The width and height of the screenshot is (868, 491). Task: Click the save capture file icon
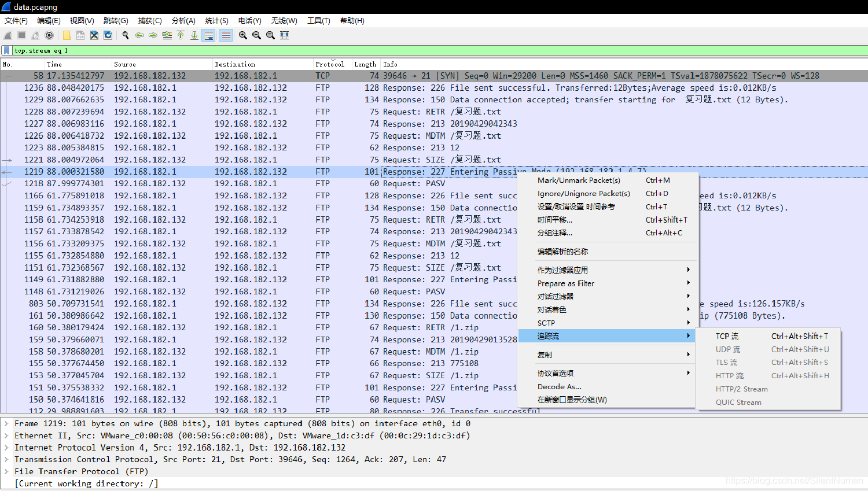pyautogui.click(x=80, y=35)
